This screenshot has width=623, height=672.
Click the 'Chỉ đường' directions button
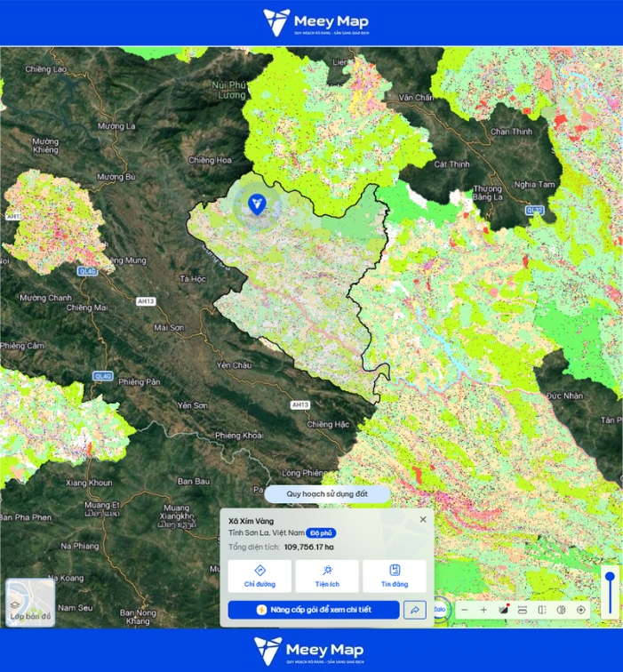pyautogui.click(x=260, y=576)
